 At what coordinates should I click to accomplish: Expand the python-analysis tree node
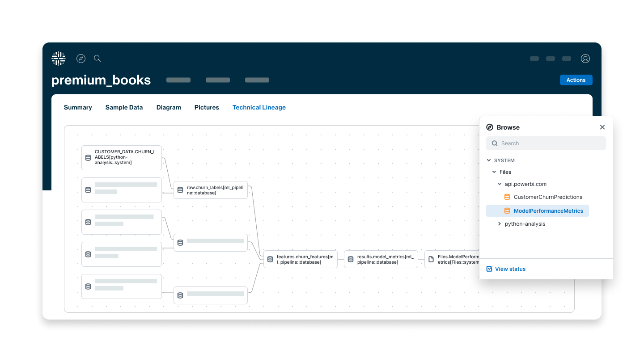pyautogui.click(x=500, y=224)
